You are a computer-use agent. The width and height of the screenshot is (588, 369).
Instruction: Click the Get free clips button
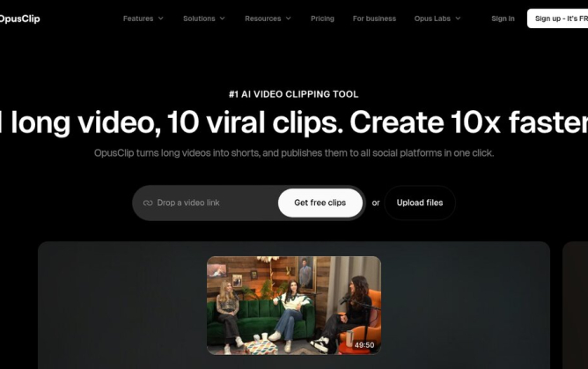[320, 203]
